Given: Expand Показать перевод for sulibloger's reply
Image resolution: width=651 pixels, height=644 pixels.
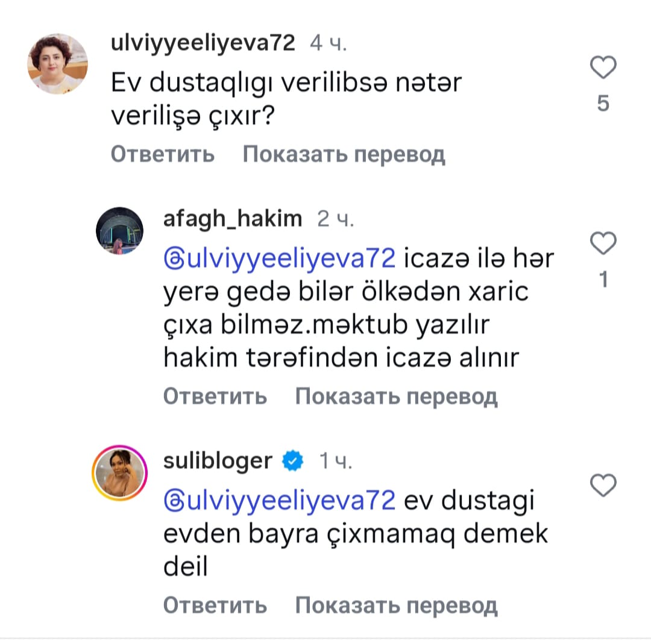Looking at the screenshot, I should click(x=396, y=605).
